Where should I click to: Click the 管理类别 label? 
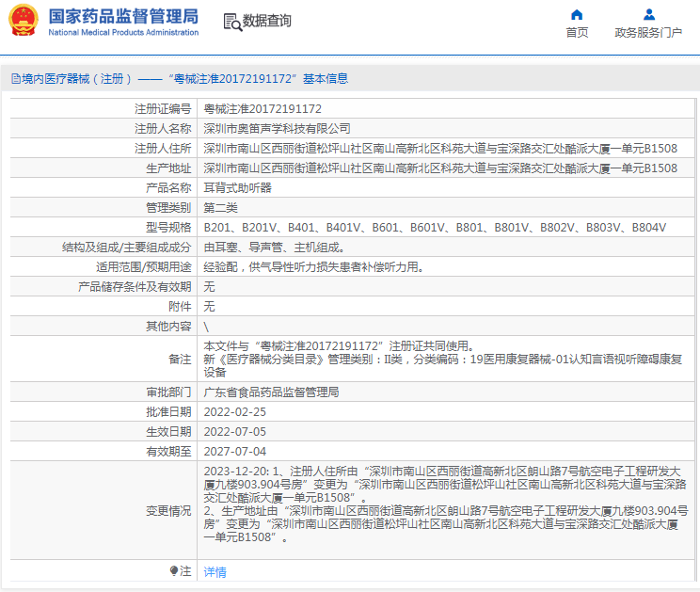coord(168,208)
